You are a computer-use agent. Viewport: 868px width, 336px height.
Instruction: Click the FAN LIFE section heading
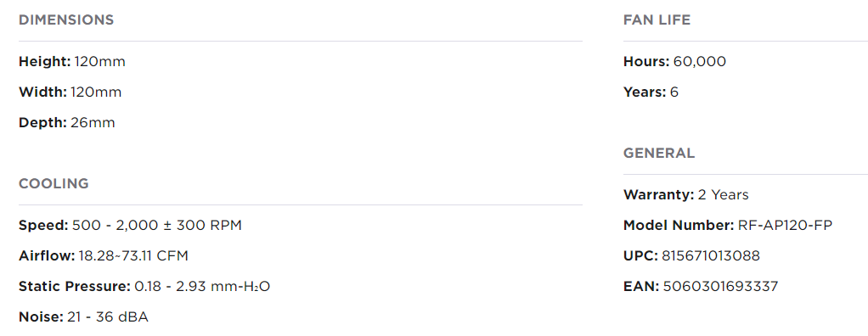tap(657, 20)
